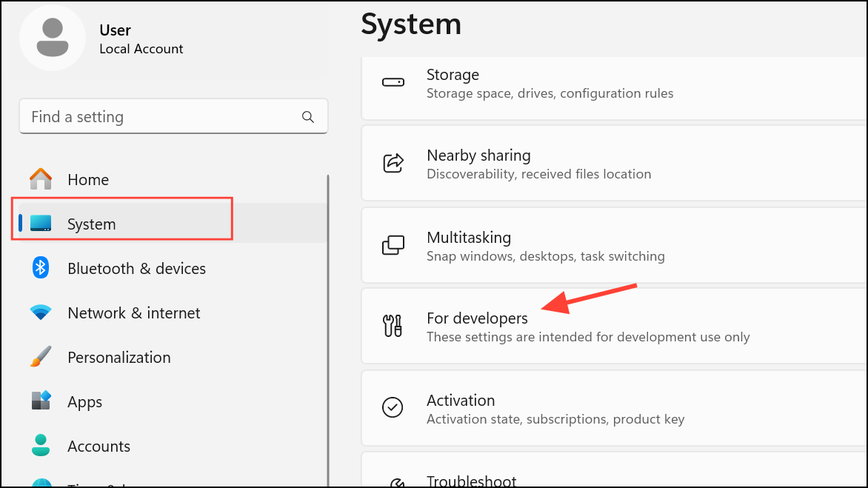Screen dimensions: 868x488
Task: Click the For developers tools icon
Action: click(393, 327)
